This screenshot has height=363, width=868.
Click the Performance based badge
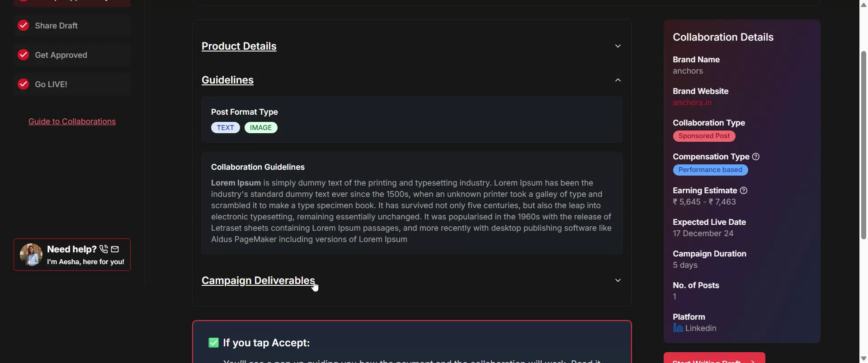pyautogui.click(x=710, y=170)
